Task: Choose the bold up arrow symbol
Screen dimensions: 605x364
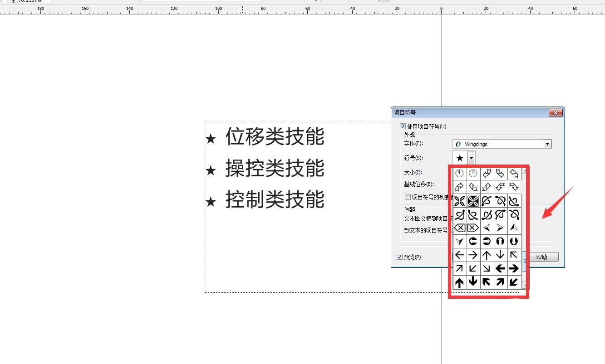Action: pyautogui.click(x=459, y=282)
